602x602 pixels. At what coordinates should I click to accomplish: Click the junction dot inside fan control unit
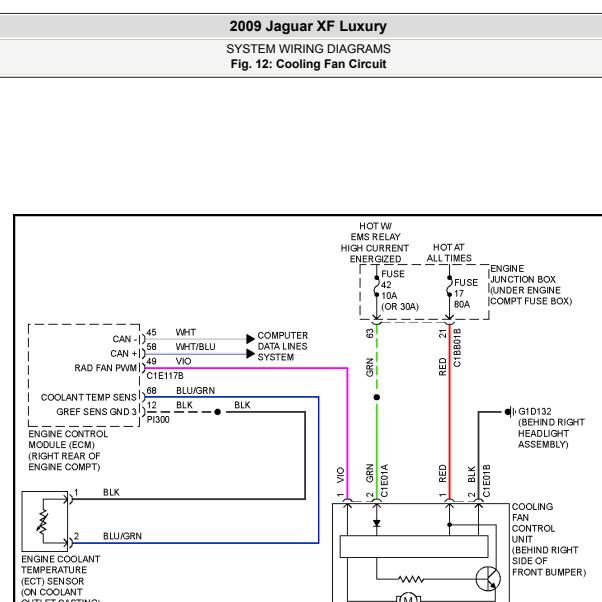[x=449, y=524]
